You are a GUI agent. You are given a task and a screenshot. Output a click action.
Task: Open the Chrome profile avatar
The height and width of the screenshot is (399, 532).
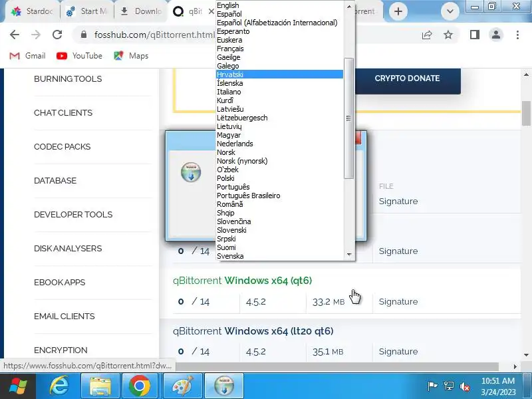(x=496, y=35)
